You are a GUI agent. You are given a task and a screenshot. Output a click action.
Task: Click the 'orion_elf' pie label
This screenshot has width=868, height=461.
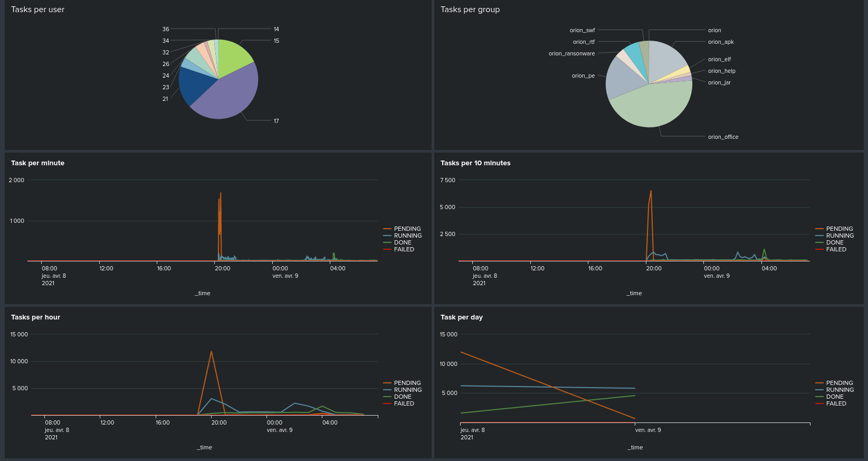(719, 59)
